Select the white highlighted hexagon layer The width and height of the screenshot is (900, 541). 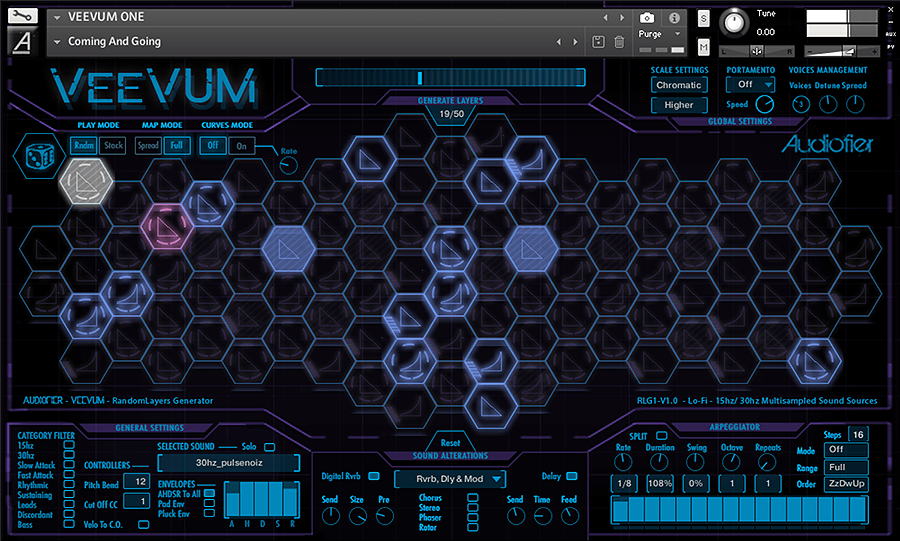point(86,181)
